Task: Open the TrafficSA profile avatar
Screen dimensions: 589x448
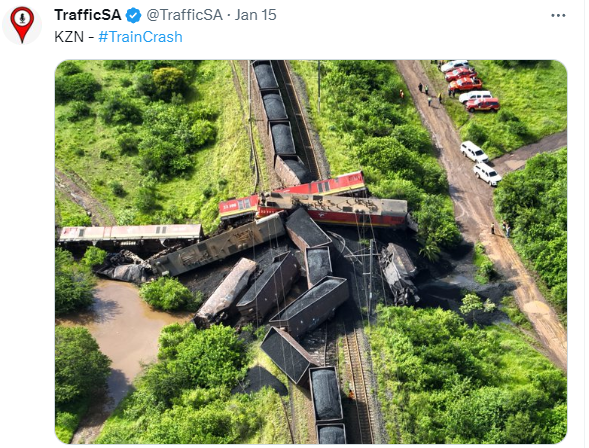Action: (22, 25)
